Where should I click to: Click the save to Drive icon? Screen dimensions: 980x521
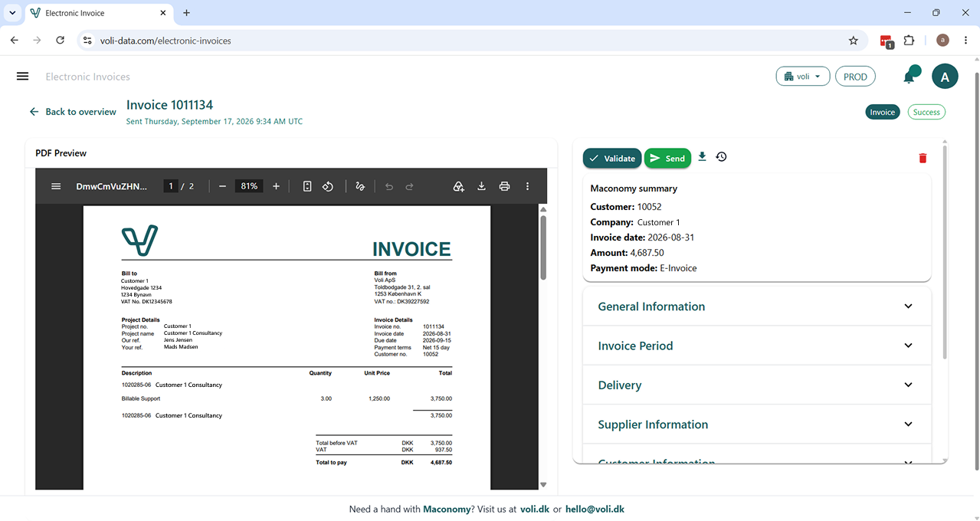coord(458,186)
